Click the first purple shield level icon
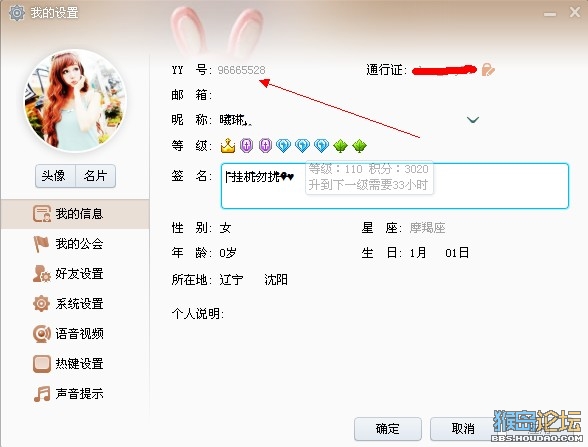The height and width of the screenshot is (447, 588). (x=246, y=146)
